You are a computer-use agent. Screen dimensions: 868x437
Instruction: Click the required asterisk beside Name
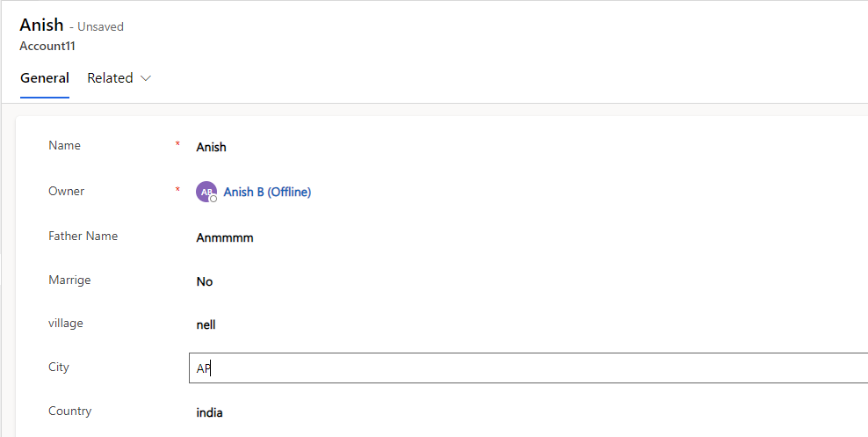[x=177, y=144]
